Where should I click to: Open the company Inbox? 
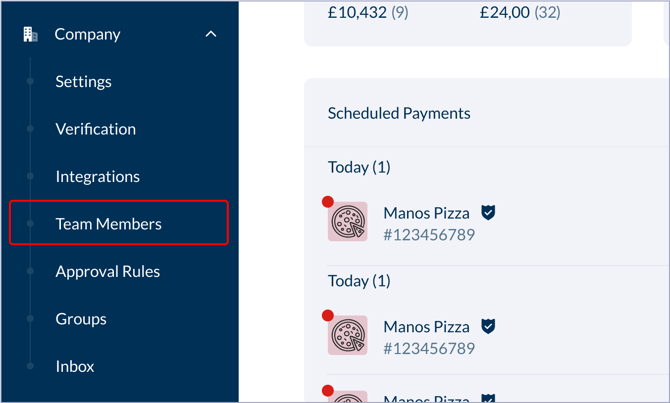pos(75,367)
